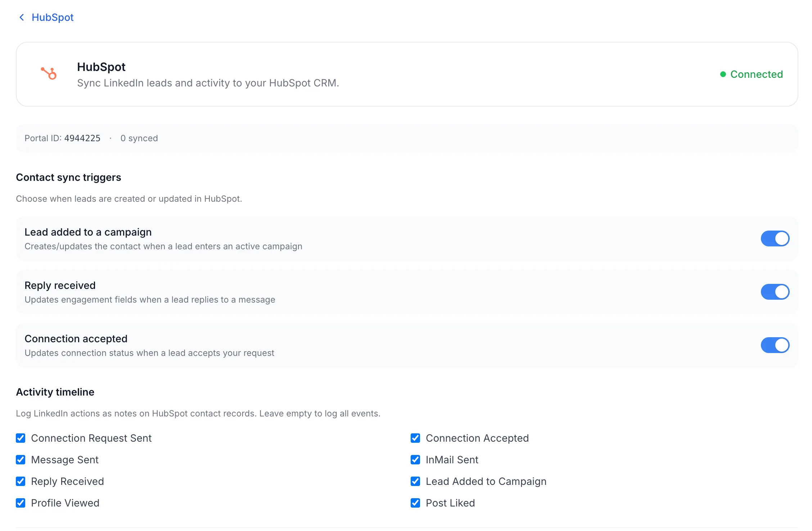812x531 pixels.
Task: Click the HubSpot card title
Action: (x=101, y=67)
